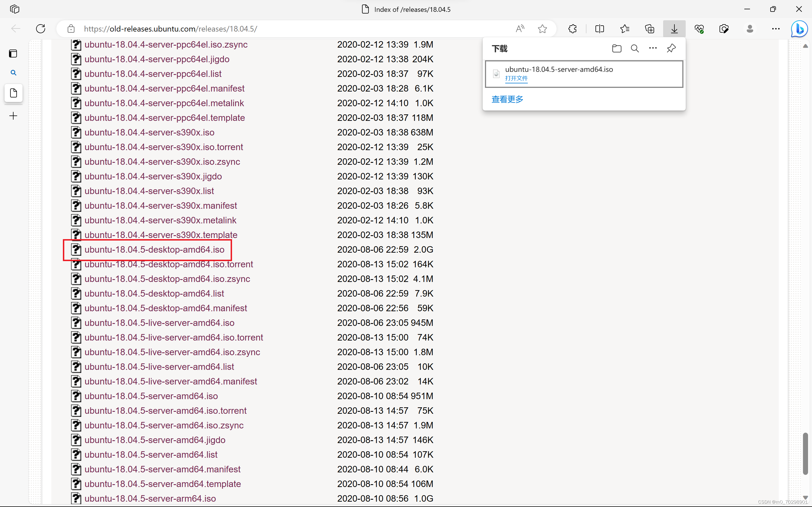Click scrollbar down arrow

click(x=805, y=497)
